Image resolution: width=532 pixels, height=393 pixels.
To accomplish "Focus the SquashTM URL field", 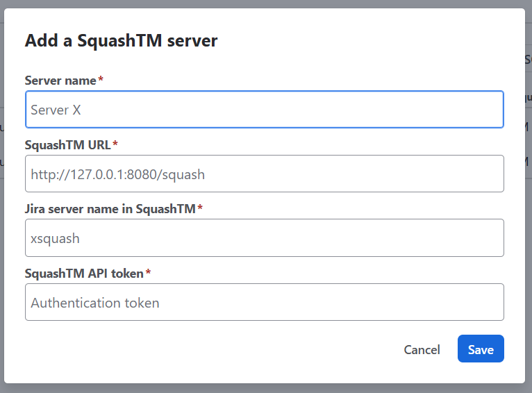I will [265, 174].
